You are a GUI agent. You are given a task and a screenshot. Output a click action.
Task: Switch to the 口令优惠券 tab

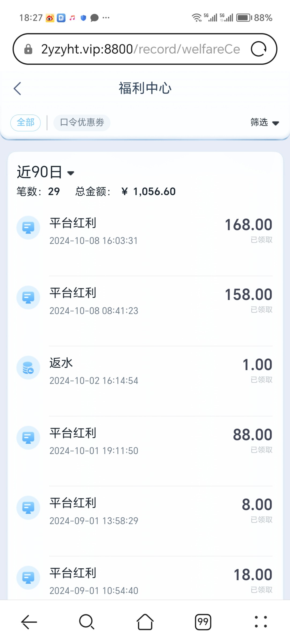click(x=82, y=123)
